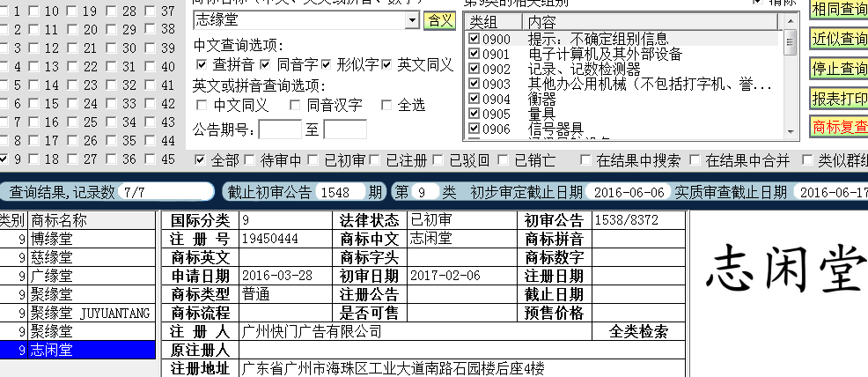This screenshot has width=868, height=377.
Task: Click application date 2016-03-28
Action: (x=277, y=276)
